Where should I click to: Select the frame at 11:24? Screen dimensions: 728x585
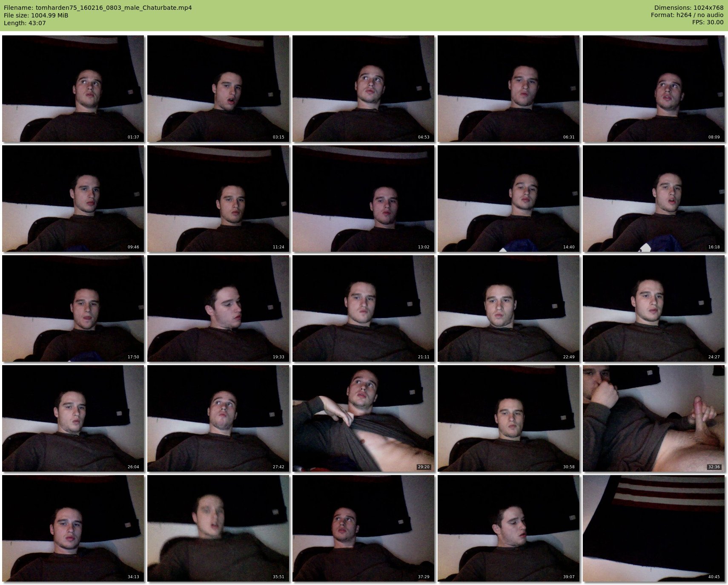point(218,199)
